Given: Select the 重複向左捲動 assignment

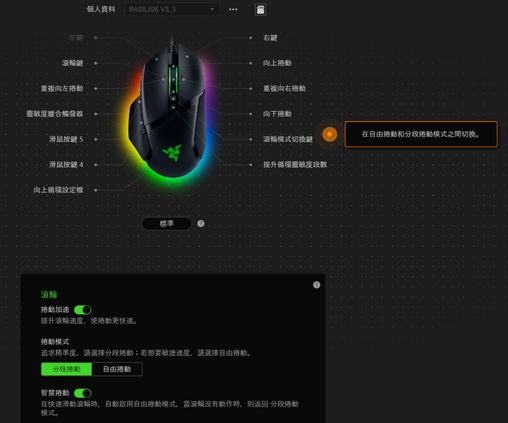Looking at the screenshot, I should tap(62, 88).
